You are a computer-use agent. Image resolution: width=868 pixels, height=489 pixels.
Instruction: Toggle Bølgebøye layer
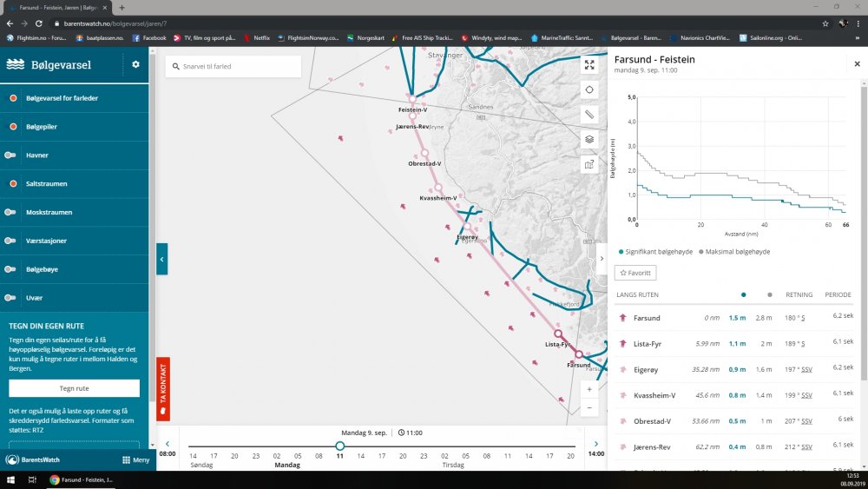(10, 269)
